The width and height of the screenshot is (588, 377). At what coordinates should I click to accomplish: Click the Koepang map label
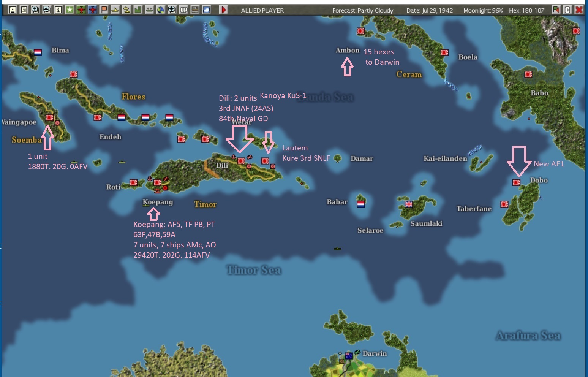coord(158,202)
